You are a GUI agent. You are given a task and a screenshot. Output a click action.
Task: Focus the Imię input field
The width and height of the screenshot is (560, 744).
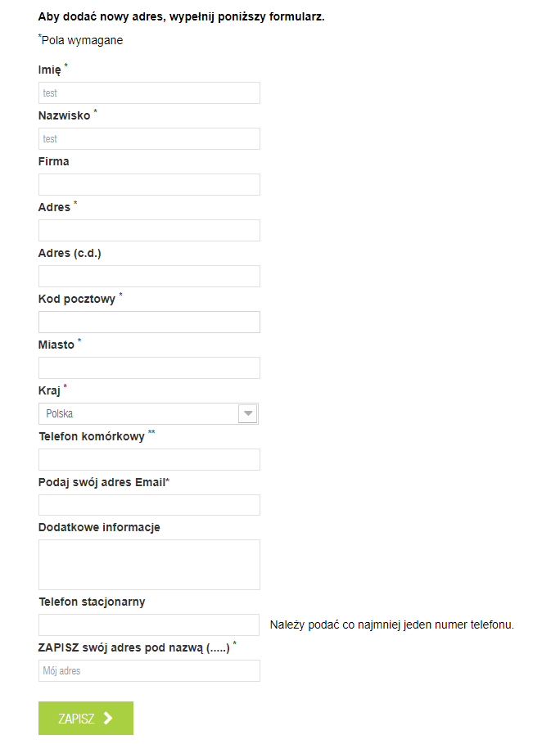coord(149,93)
